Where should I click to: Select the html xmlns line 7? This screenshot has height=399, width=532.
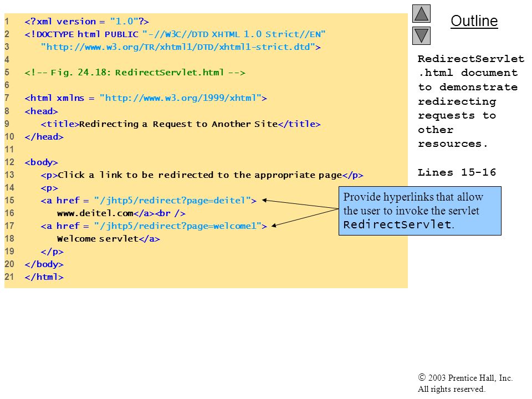pos(146,98)
